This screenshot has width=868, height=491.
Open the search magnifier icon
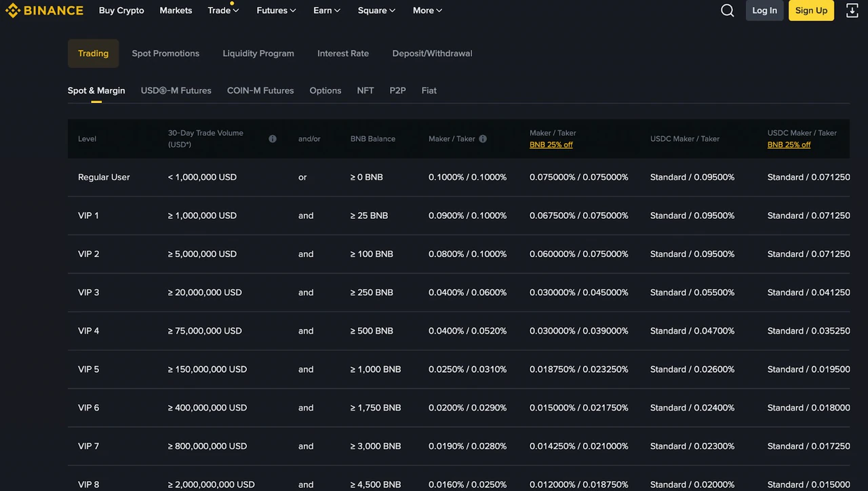tap(727, 10)
